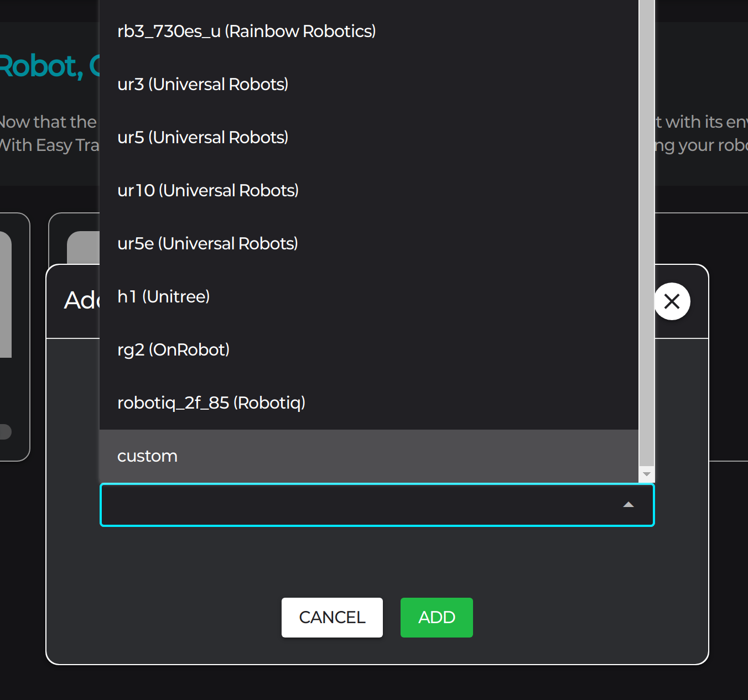The height and width of the screenshot is (700, 748).
Task: Click the scrollbar down arrow in list
Action: pyautogui.click(x=646, y=474)
